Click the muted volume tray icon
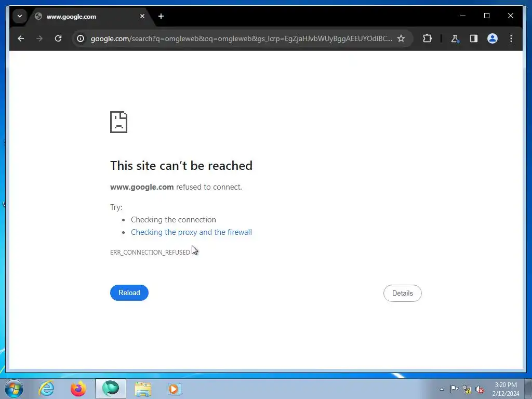Viewport: 532px width, 399px height. coord(480,389)
